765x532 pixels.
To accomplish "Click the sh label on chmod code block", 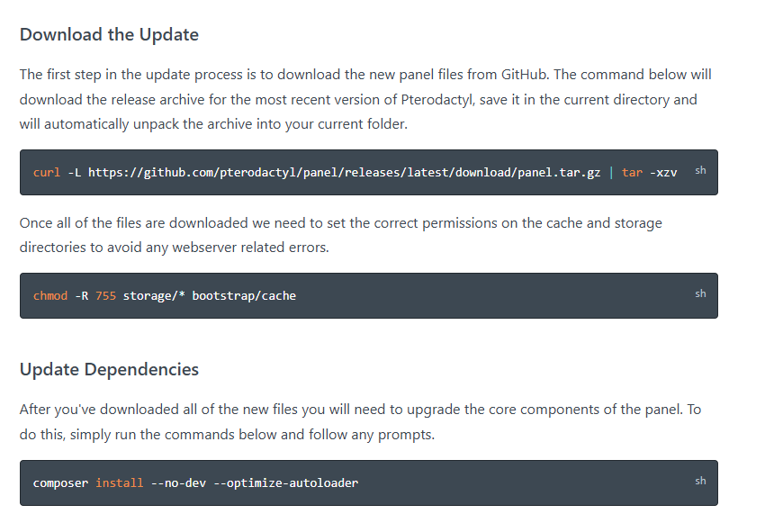I will click(700, 293).
